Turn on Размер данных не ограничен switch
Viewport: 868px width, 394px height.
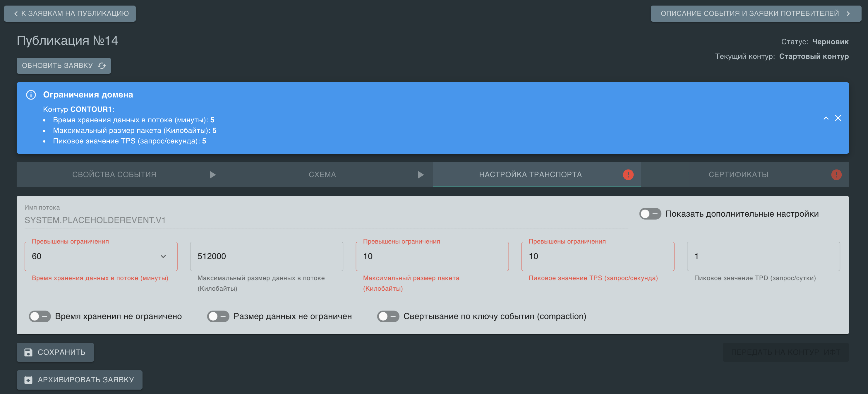tap(218, 316)
